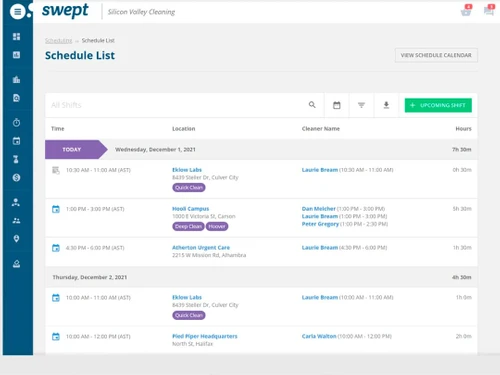Click the Hours column header
Screen dimensions: 500x375
coord(463,129)
